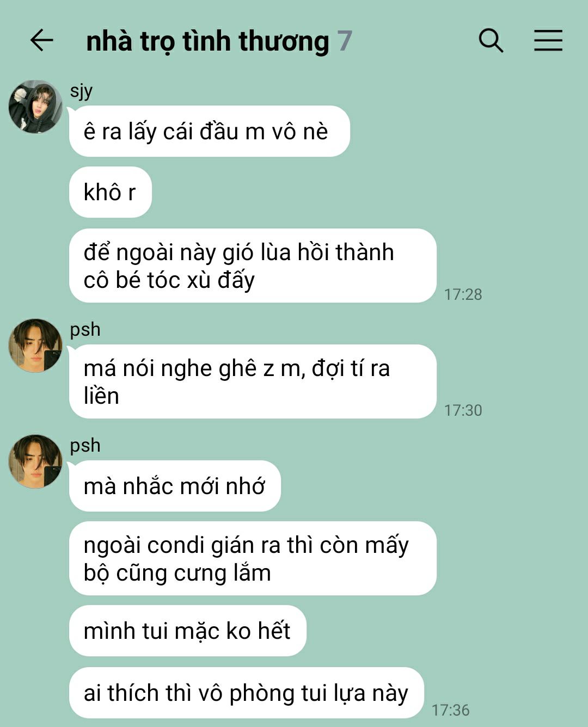Tap sender name 'psh' above 17:30 message

(x=85, y=330)
